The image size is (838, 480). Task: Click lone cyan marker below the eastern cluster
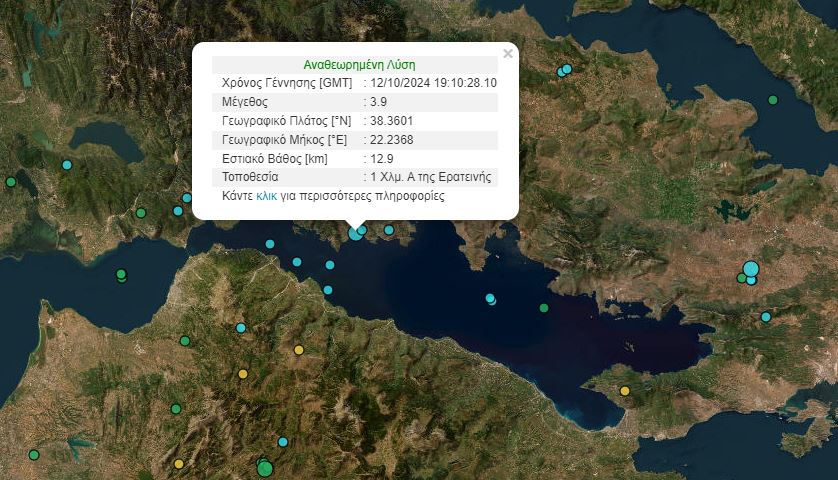(x=766, y=317)
